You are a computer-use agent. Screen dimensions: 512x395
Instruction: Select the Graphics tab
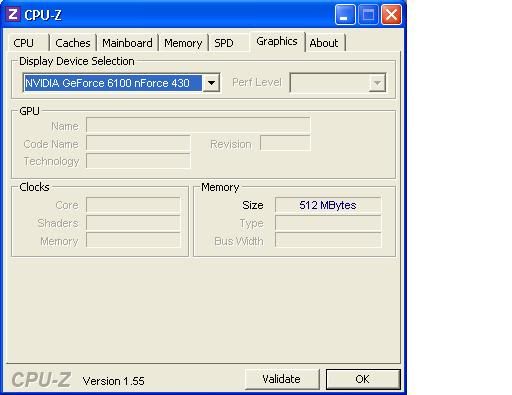[x=277, y=41]
